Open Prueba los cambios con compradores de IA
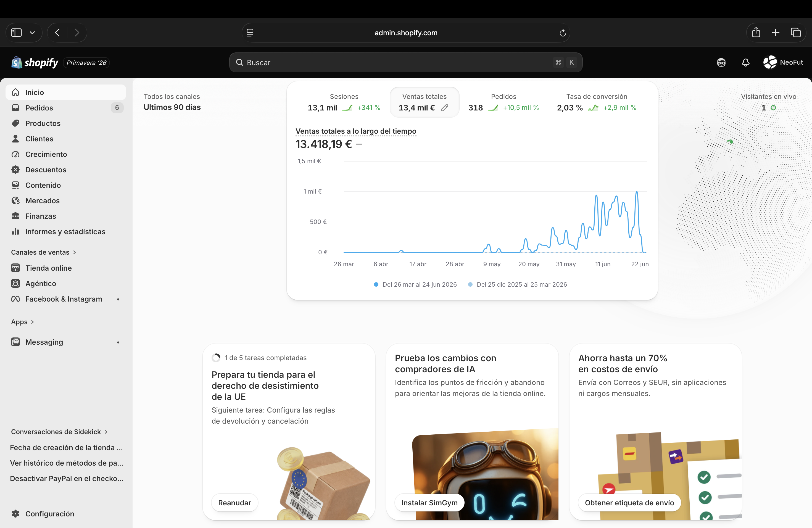 pyautogui.click(x=445, y=364)
